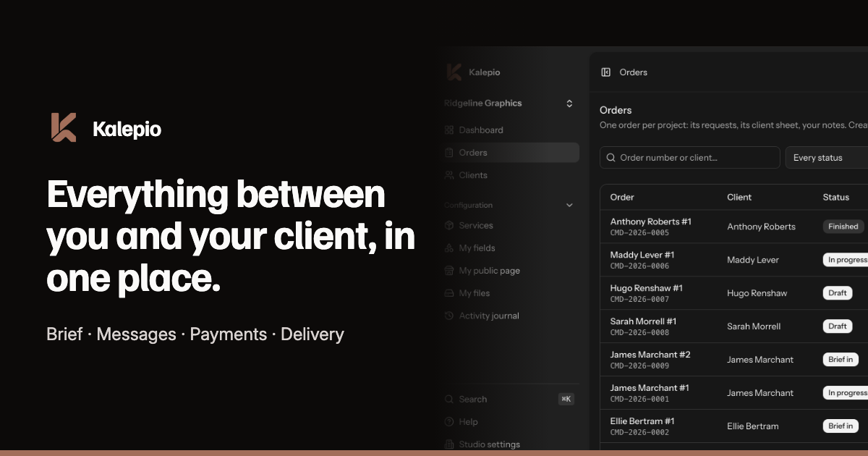Select Orders in the sidebar
The height and width of the screenshot is (456, 868).
click(509, 153)
